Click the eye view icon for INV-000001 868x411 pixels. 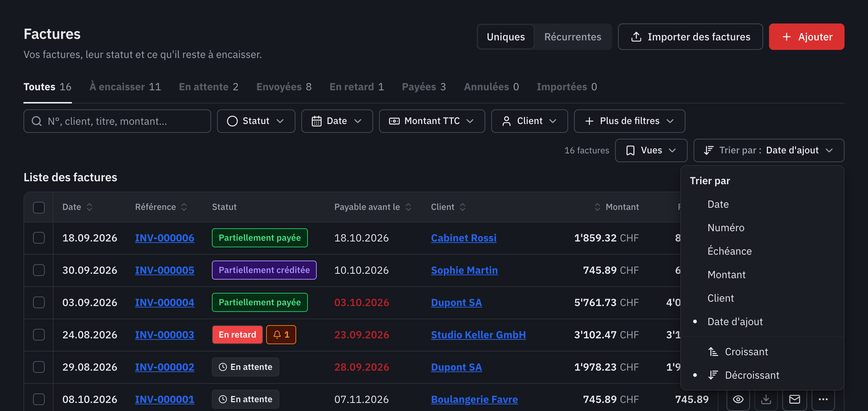pyautogui.click(x=738, y=399)
